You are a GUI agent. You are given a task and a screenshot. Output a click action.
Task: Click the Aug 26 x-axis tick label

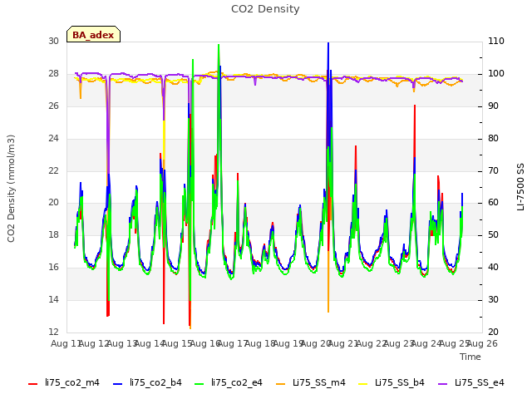click(x=482, y=343)
